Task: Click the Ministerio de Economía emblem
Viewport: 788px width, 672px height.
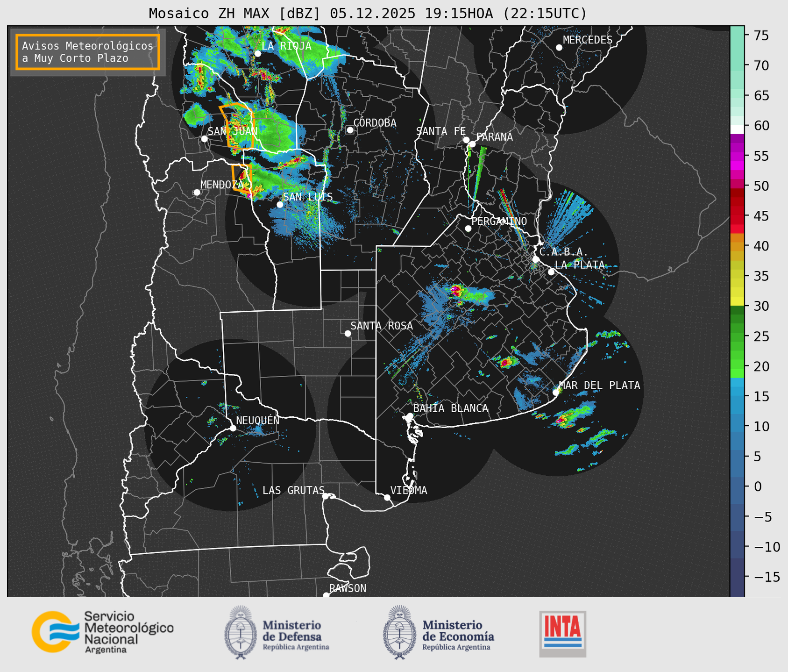Action: coord(399,632)
